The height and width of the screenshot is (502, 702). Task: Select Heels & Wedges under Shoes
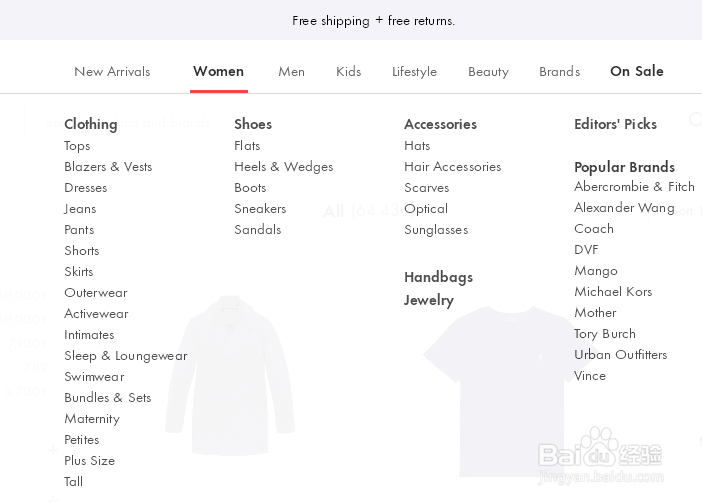(x=283, y=166)
